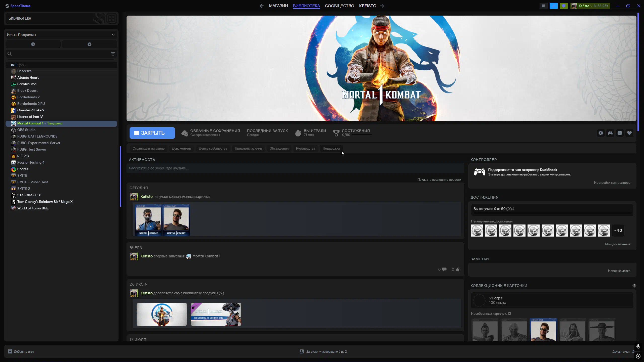
Task: Add Mortal Kombat 1 to favorites heart
Action: (x=629, y=133)
